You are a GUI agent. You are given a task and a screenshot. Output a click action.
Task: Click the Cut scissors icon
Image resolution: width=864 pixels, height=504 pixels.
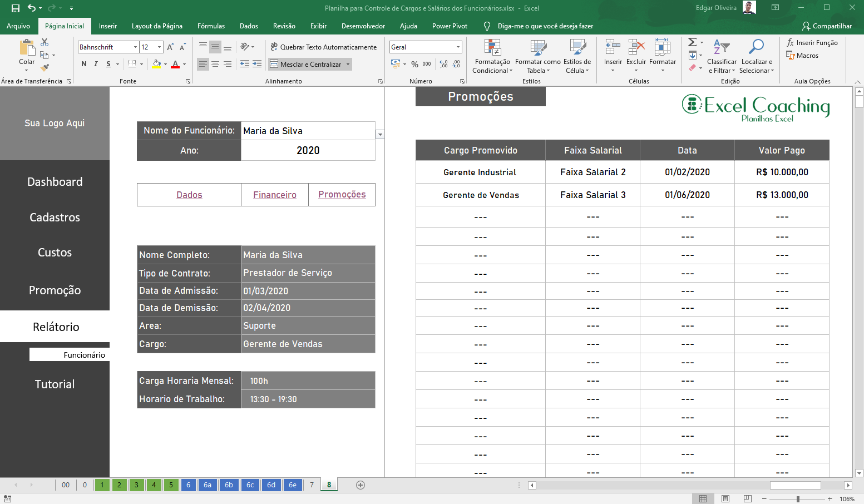click(45, 42)
